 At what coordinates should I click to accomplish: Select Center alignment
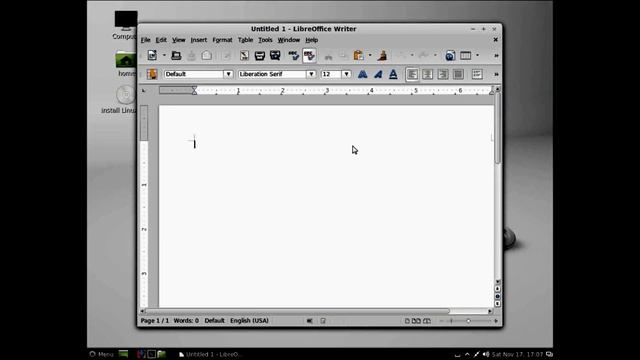[427, 74]
